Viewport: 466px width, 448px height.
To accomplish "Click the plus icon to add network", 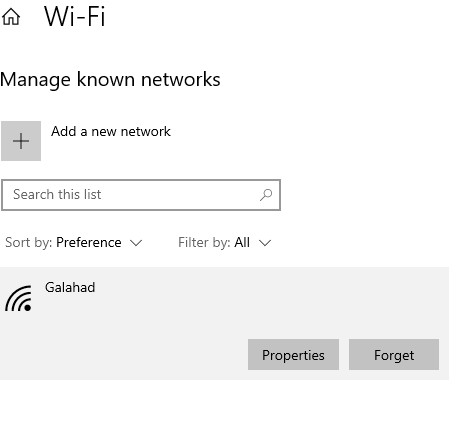I will tap(21, 141).
